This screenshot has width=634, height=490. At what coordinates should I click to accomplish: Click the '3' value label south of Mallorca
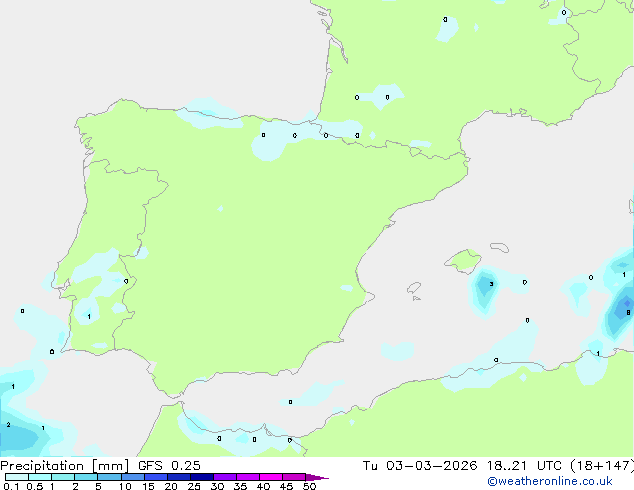[491, 284]
